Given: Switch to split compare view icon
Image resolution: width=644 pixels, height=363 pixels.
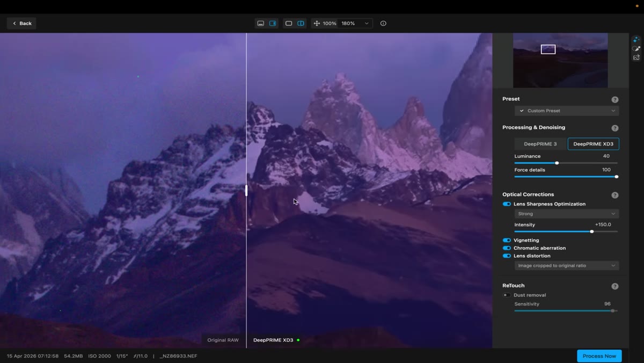Looking at the screenshot, I should pos(301,24).
